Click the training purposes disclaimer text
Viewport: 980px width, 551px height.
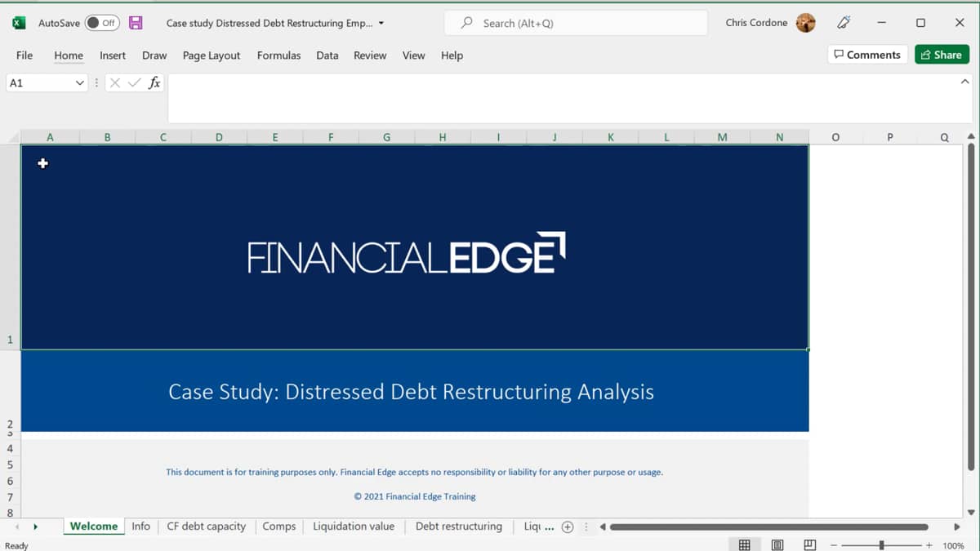[414, 472]
